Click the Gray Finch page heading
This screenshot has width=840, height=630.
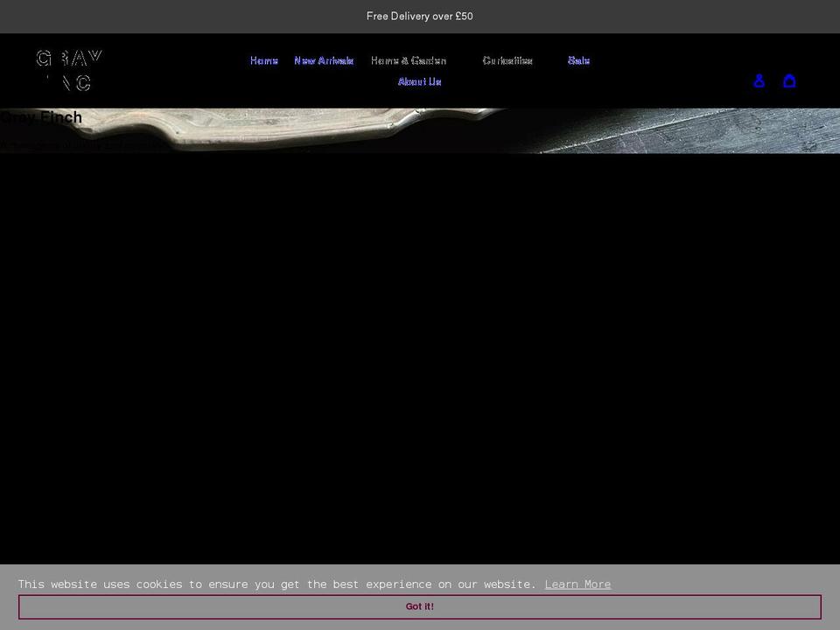(x=41, y=117)
